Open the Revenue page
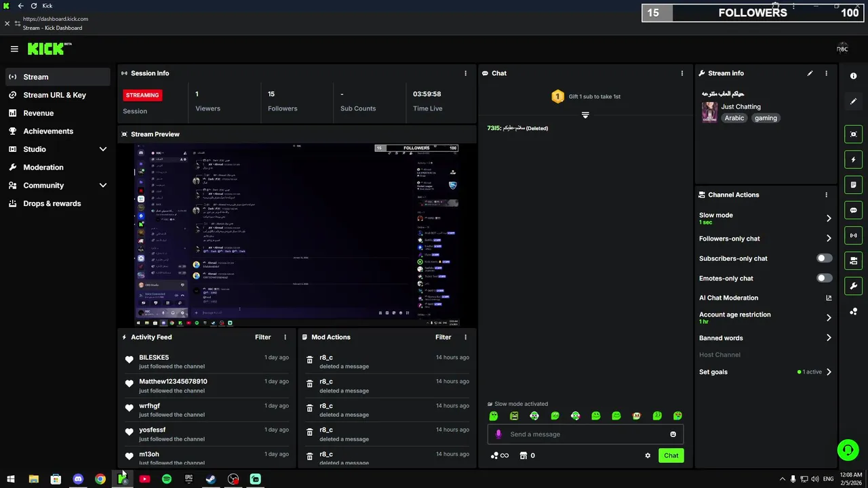Viewport: 868px width, 488px height. pos(58,113)
